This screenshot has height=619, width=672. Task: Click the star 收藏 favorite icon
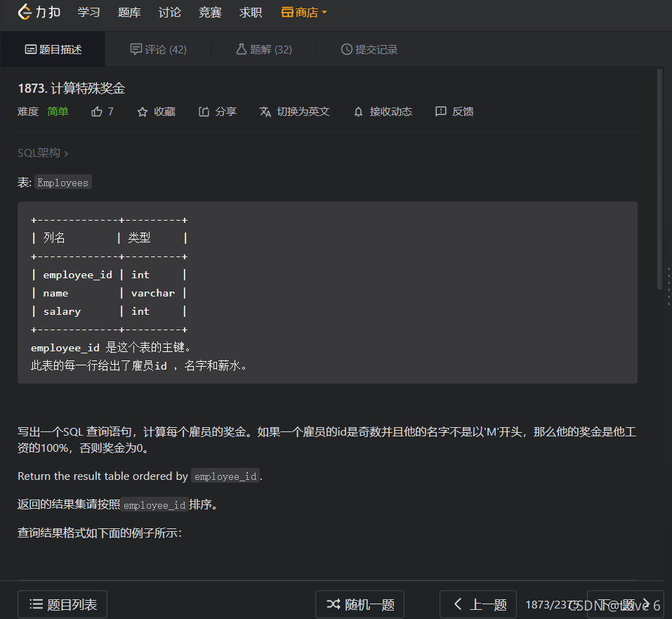pyautogui.click(x=143, y=112)
